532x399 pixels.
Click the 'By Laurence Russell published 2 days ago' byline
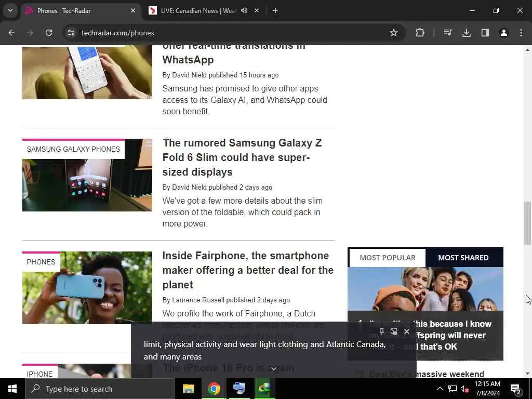pos(227,300)
